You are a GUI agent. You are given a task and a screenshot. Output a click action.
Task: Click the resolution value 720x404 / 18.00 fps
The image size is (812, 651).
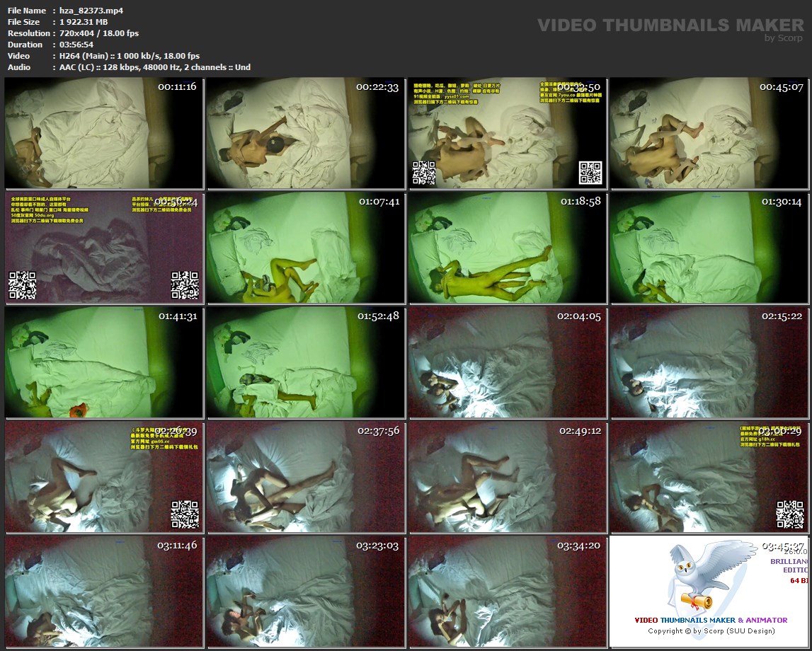point(99,33)
